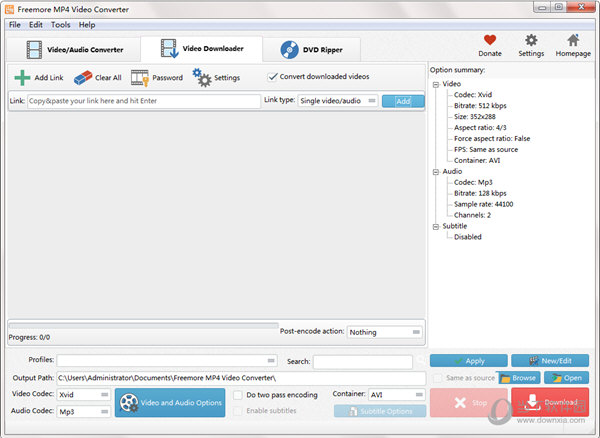The image size is (600, 438).
Task: Open Video and Audio Options
Action: coord(170,403)
